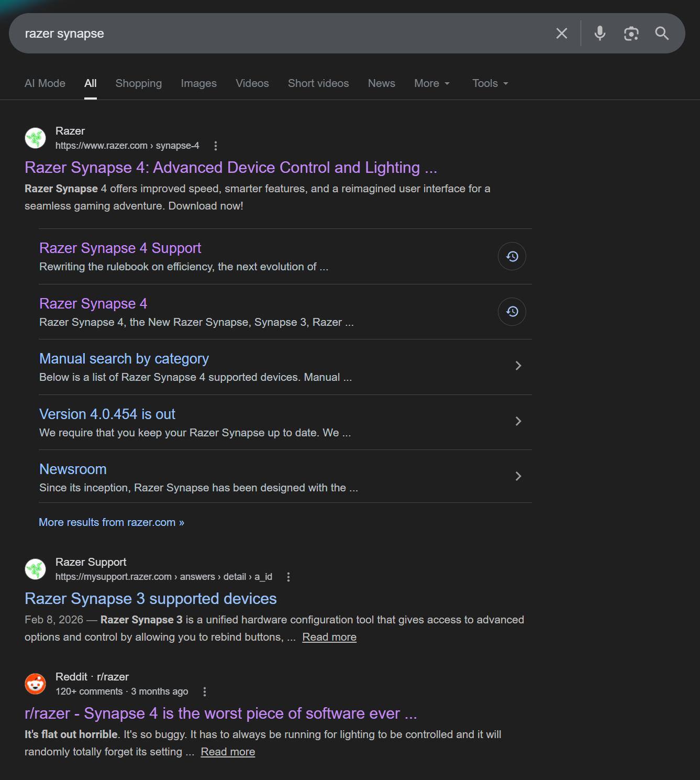Image resolution: width=700 pixels, height=780 pixels.
Task: Click the Razer Support favicon
Action: coord(35,569)
